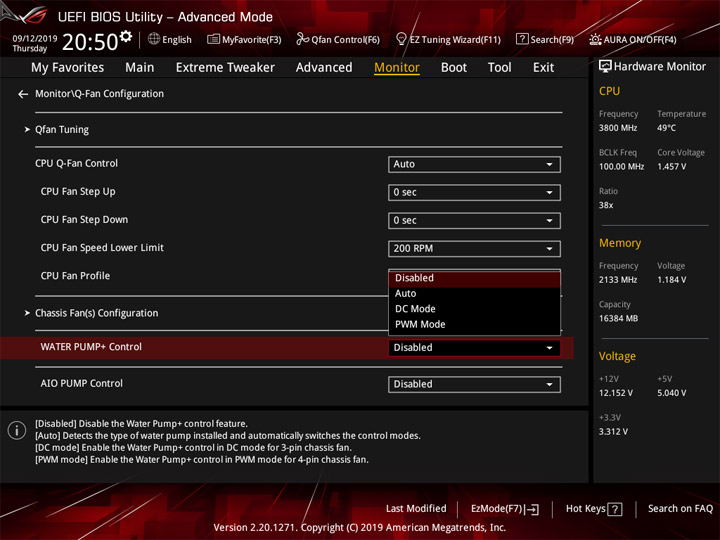Click Memory frequency 2133 MHz
The width and height of the screenshot is (720, 540).
(x=618, y=280)
